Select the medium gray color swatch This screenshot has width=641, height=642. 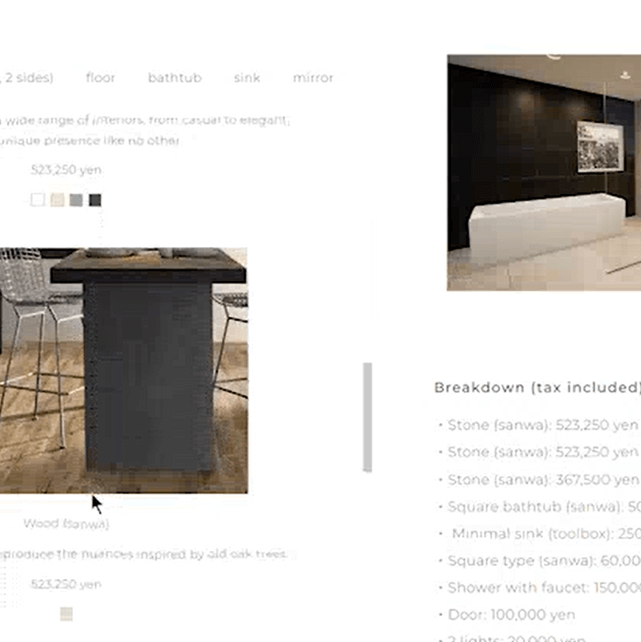tap(76, 200)
